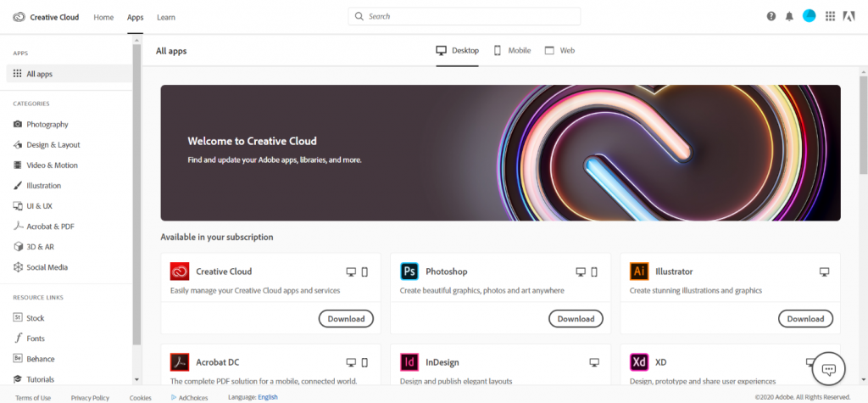The width and height of the screenshot is (868, 403).
Task: Download Photoshop
Action: (x=576, y=319)
